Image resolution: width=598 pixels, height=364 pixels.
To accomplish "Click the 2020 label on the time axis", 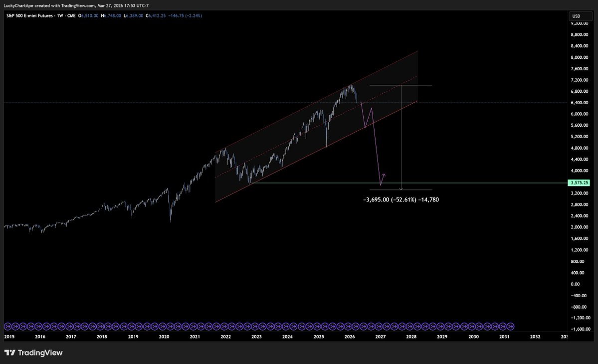I will pos(164,337).
